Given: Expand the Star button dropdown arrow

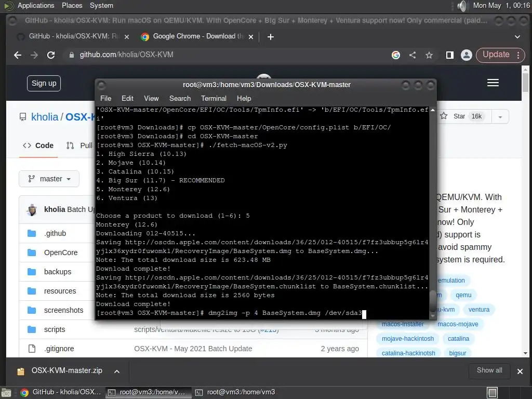Looking at the screenshot, I should point(500,117).
